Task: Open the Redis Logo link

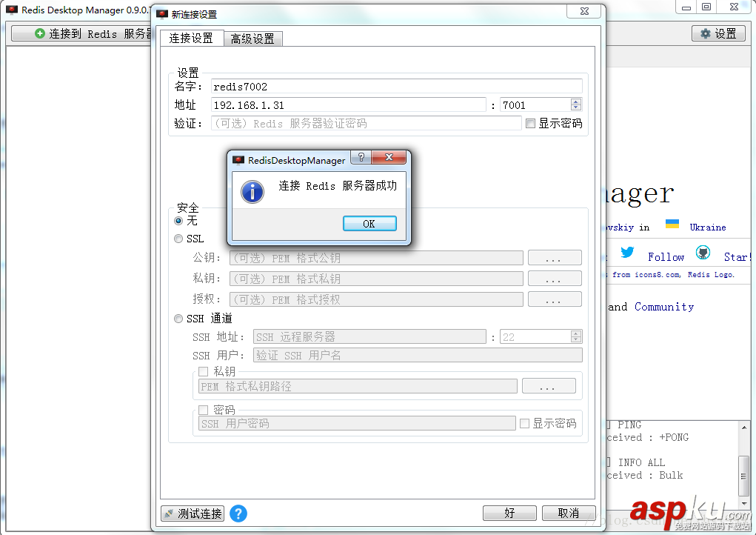Action: 711,274
